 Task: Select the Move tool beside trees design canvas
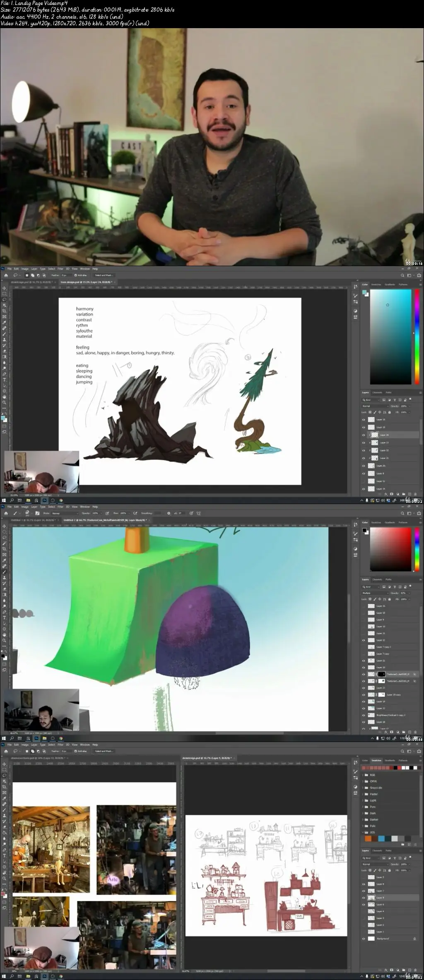(x=5, y=288)
